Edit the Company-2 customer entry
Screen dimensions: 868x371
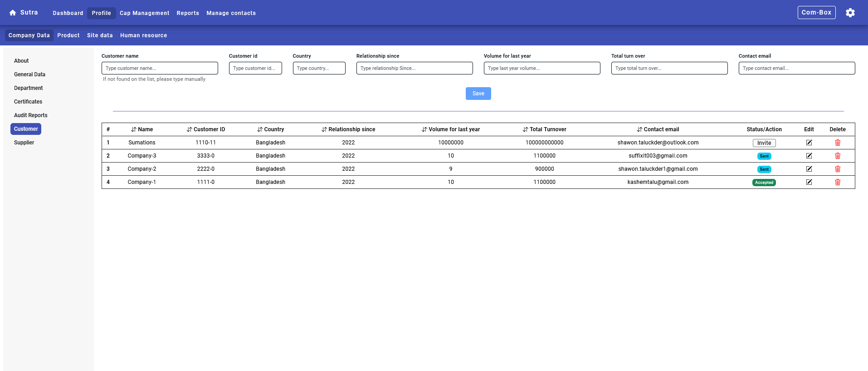point(809,169)
